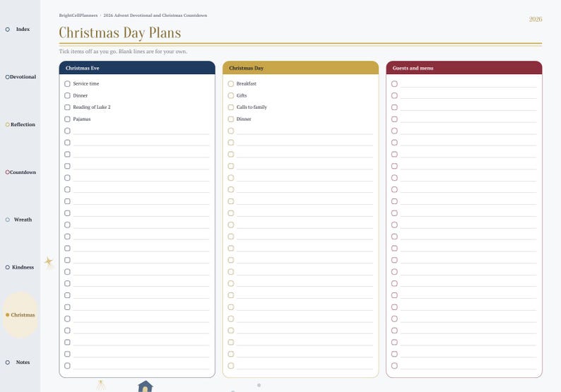The image size is (561, 392).
Task: Click the circle bullet beside Notes
Action: (8, 362)
